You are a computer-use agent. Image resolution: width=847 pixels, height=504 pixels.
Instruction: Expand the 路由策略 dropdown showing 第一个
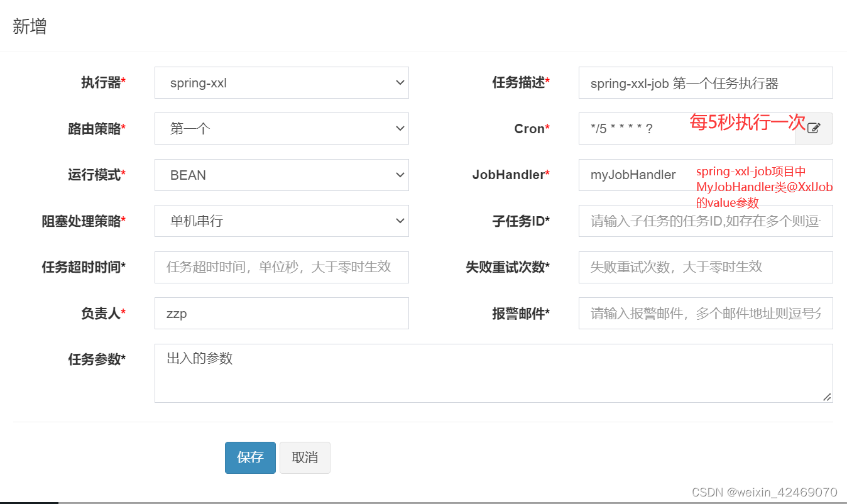click(x=281, y=128)
